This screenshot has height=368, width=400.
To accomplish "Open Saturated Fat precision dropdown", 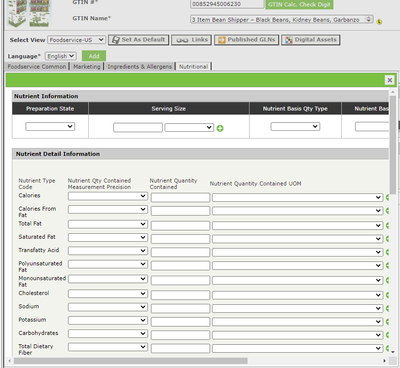I will point(108,238).
